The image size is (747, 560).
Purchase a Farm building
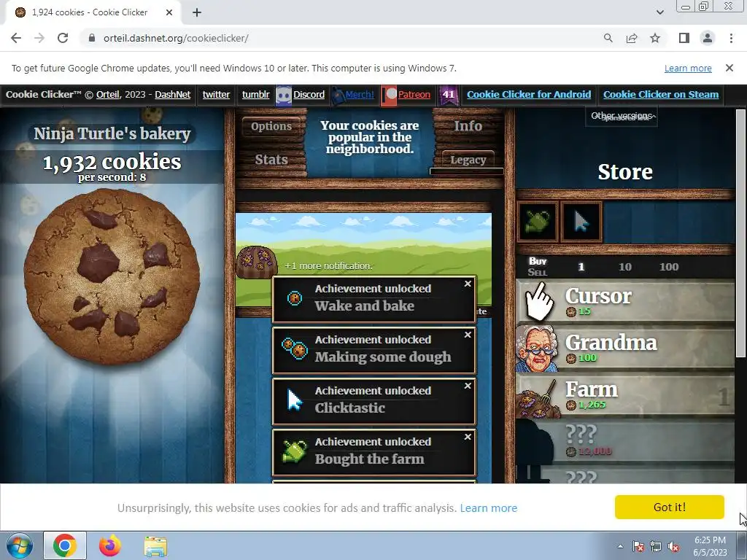[x=625, y=395]
